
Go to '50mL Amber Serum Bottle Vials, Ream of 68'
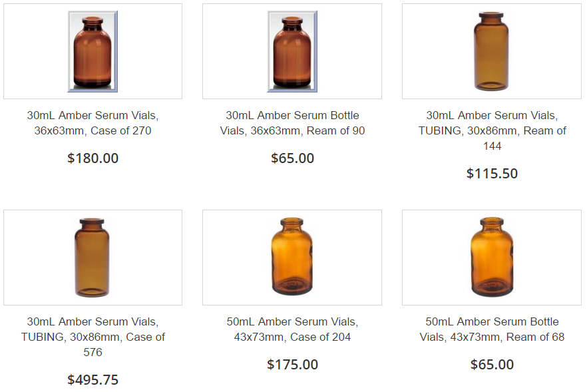coord(492,329)
